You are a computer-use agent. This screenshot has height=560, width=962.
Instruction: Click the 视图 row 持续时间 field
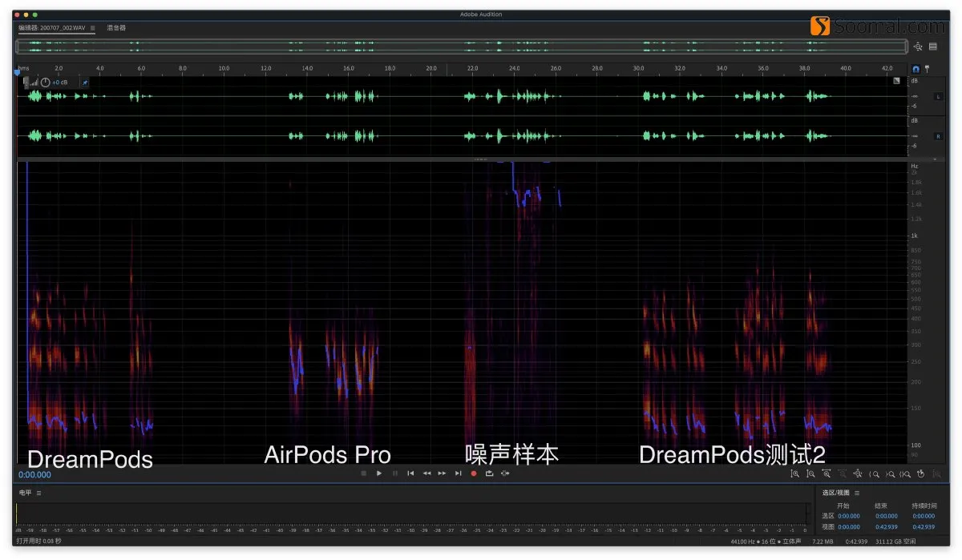(924, 527)
